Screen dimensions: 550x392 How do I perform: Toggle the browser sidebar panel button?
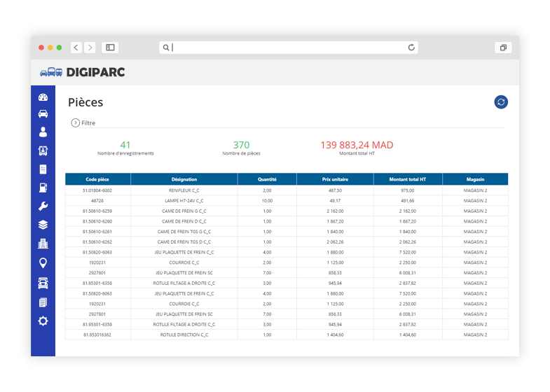click(x=110, y=48)
